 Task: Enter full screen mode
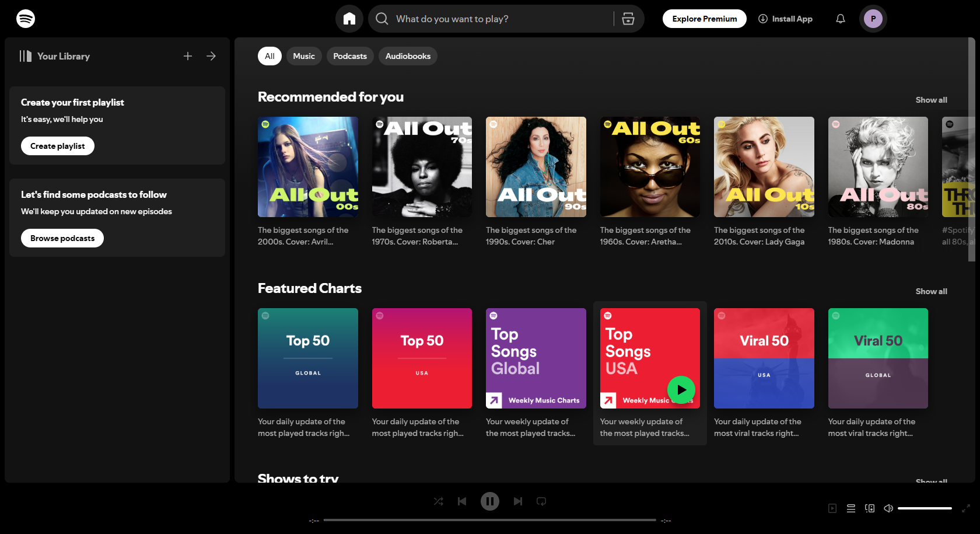[x=966, y=508]
